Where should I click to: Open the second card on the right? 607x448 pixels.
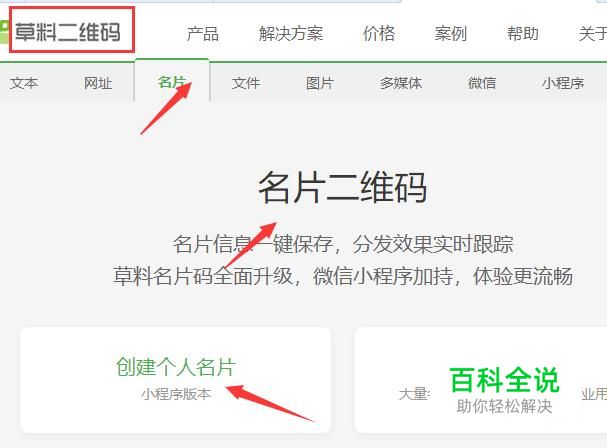tap(481, 380)
